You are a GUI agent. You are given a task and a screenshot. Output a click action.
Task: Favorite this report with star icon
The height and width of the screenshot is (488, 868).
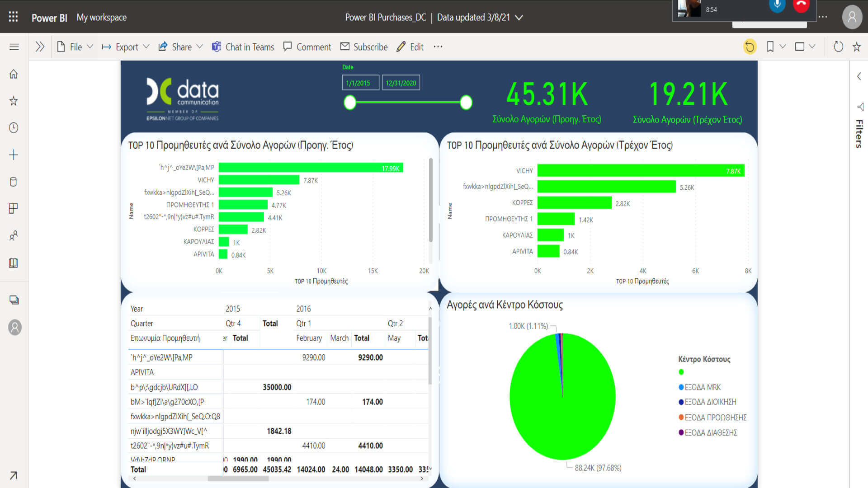(857, 47)
